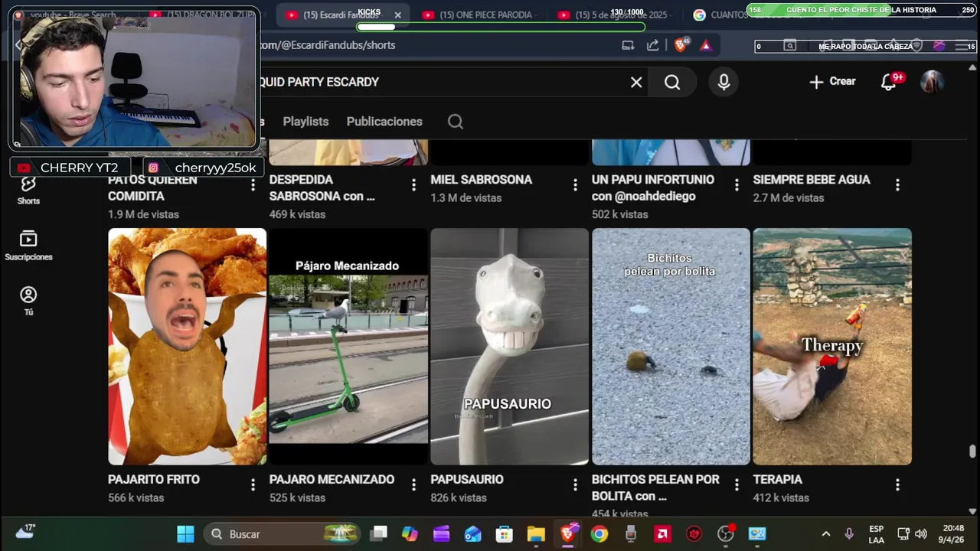Open options for TERAPIA short
Image resolution: width=980 pixels, height=551 pixels.
tap(897, 484)
